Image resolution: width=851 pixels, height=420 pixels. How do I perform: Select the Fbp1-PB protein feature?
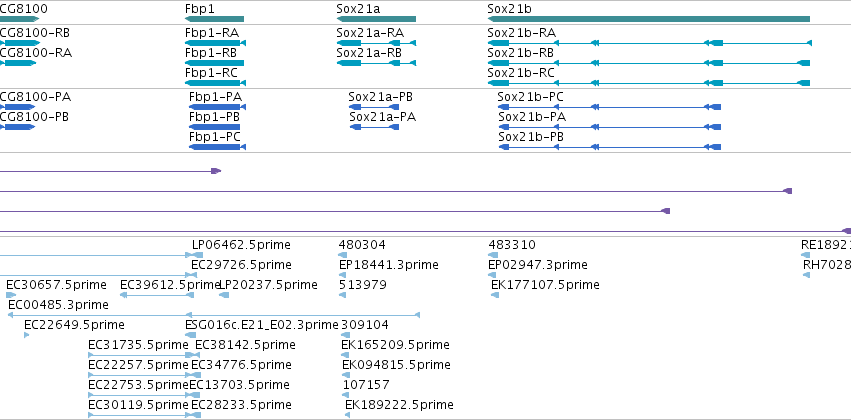[x=214, y=127]
